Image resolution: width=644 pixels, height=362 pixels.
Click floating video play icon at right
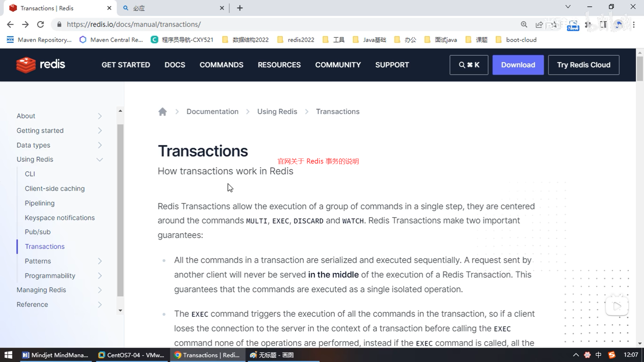pyautogui.click(x=616, y=306)
